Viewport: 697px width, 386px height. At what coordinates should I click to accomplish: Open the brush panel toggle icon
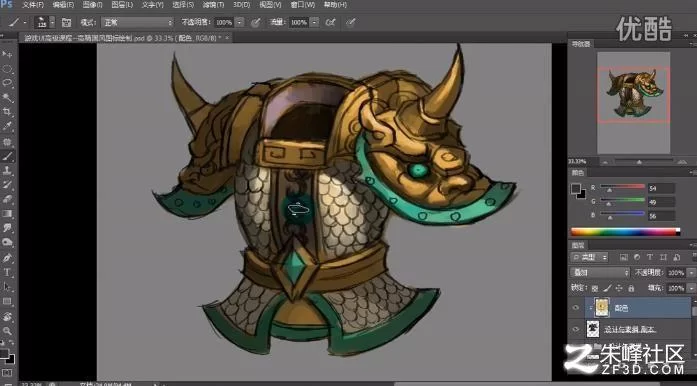click(66, 22)
